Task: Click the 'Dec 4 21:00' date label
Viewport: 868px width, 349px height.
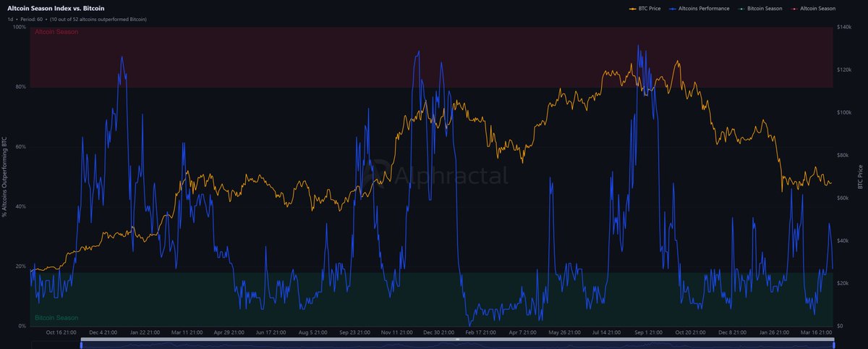Action: [103, 333]
